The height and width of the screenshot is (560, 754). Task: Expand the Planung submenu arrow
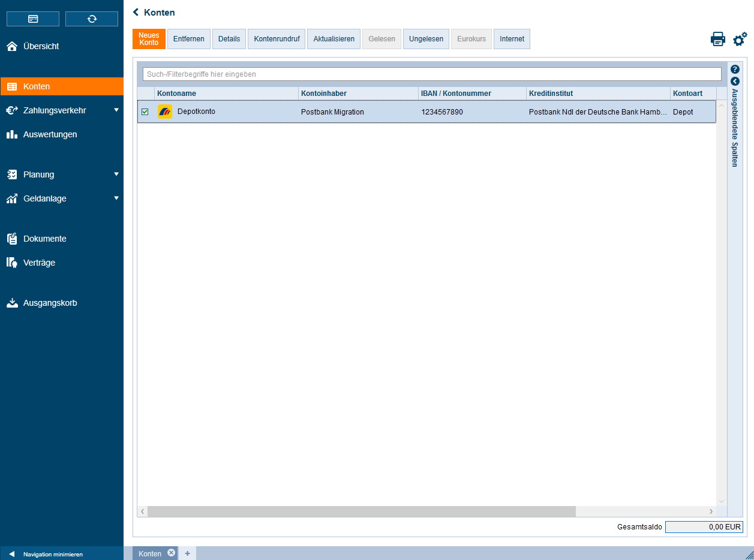116,174
